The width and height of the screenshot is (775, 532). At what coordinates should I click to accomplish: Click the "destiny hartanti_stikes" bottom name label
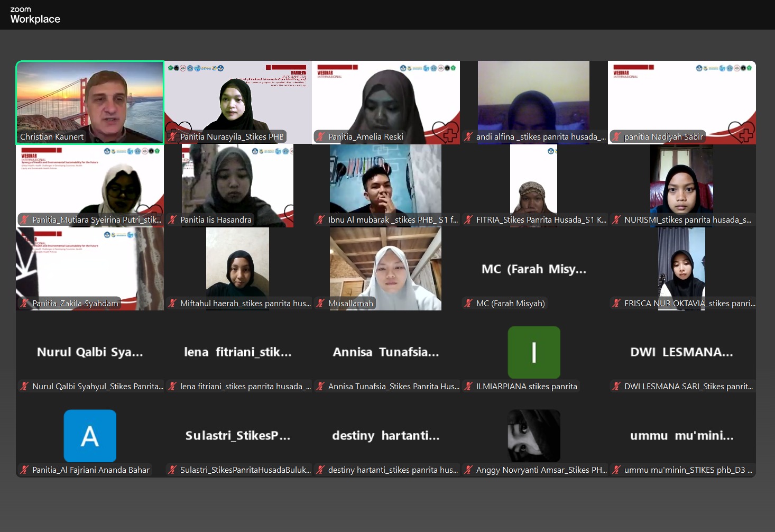pyautogui.click(x=393, y=470)
